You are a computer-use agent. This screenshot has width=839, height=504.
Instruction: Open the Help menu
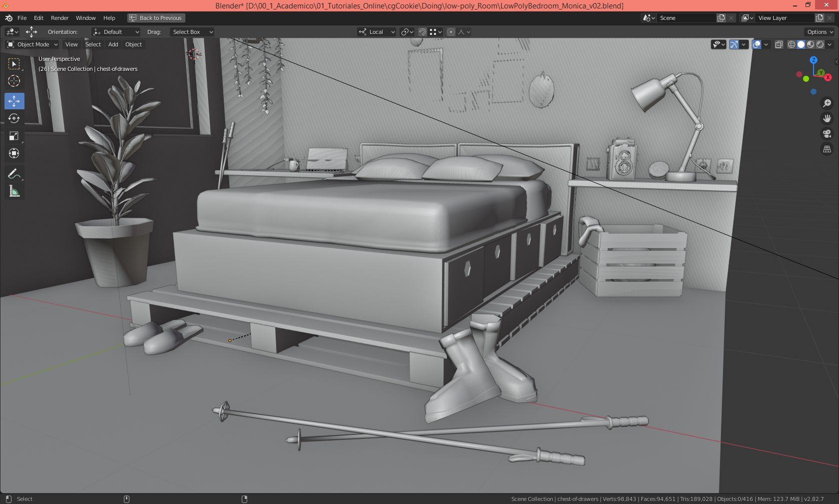point(109,18)
